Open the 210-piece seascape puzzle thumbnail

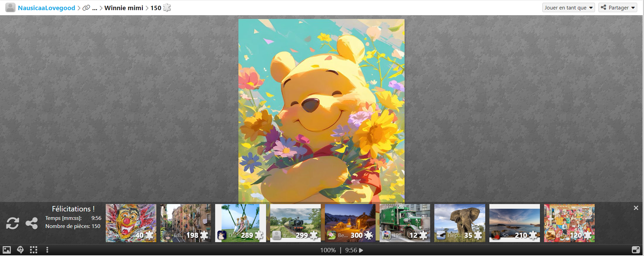coord(515,223)
